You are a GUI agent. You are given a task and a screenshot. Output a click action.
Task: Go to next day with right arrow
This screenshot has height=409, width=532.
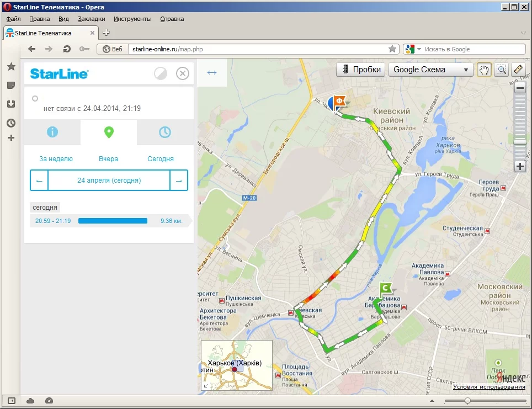pyautogui.click(x=179, y=180)
